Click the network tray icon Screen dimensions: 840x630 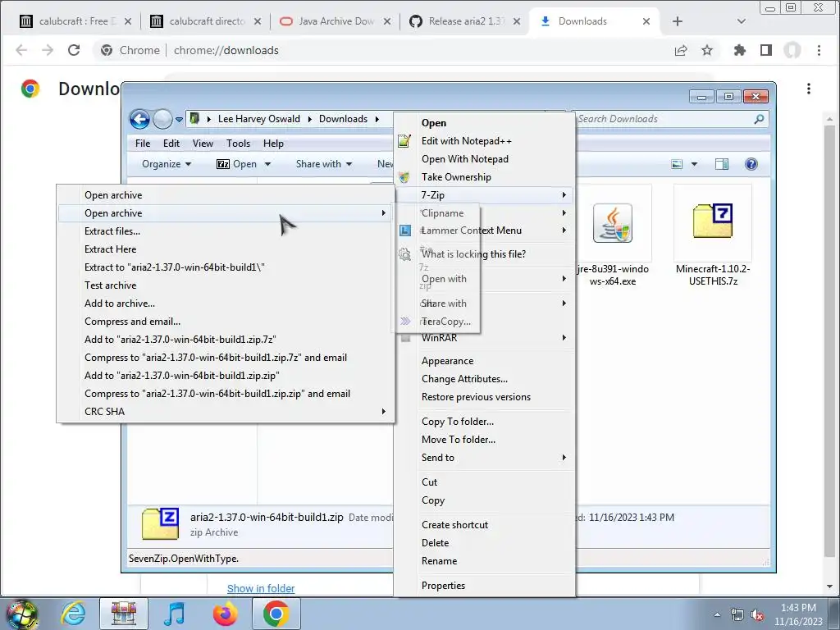737,614
